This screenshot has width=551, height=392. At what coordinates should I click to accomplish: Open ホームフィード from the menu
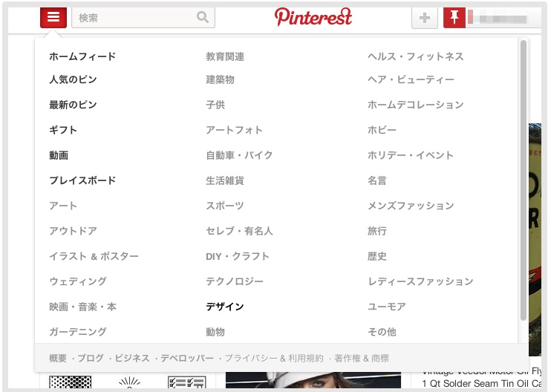coord(82,56)
